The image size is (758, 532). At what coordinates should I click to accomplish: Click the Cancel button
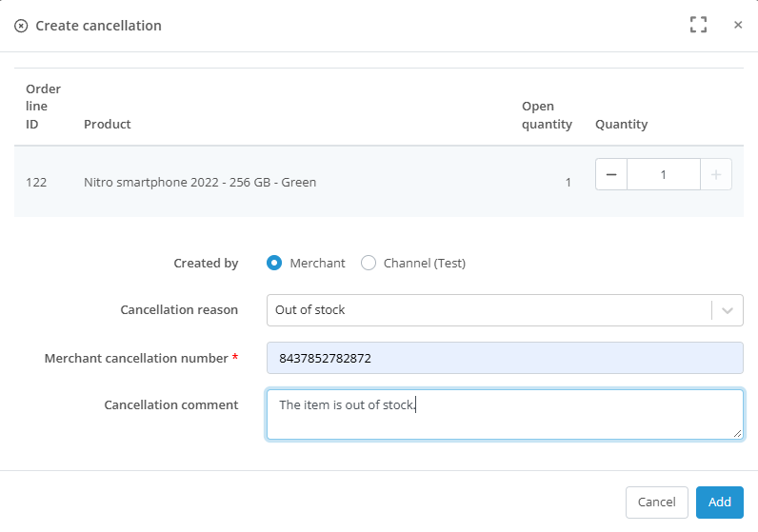click(x=656, y=502)
